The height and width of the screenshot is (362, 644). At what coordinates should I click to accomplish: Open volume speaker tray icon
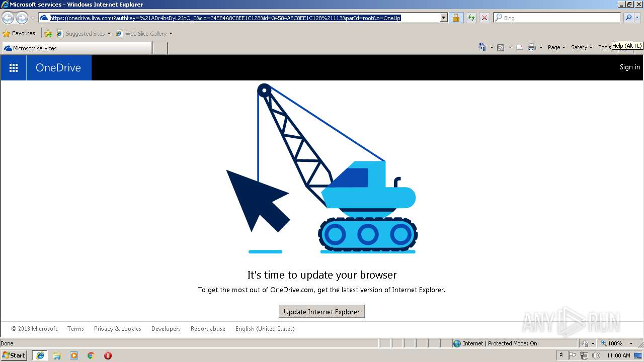596,355
